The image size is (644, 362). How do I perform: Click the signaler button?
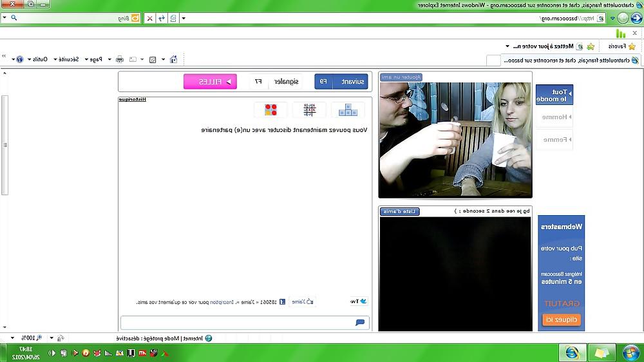point(276,82)
